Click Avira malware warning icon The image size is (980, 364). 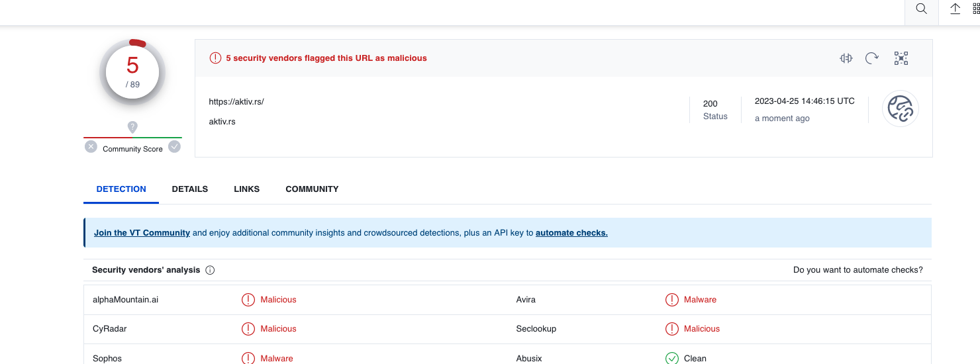click(672, 300)
